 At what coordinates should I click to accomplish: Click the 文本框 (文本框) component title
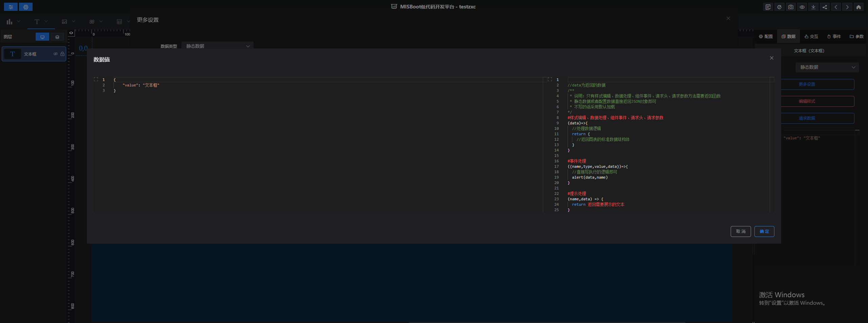point(809,51)
